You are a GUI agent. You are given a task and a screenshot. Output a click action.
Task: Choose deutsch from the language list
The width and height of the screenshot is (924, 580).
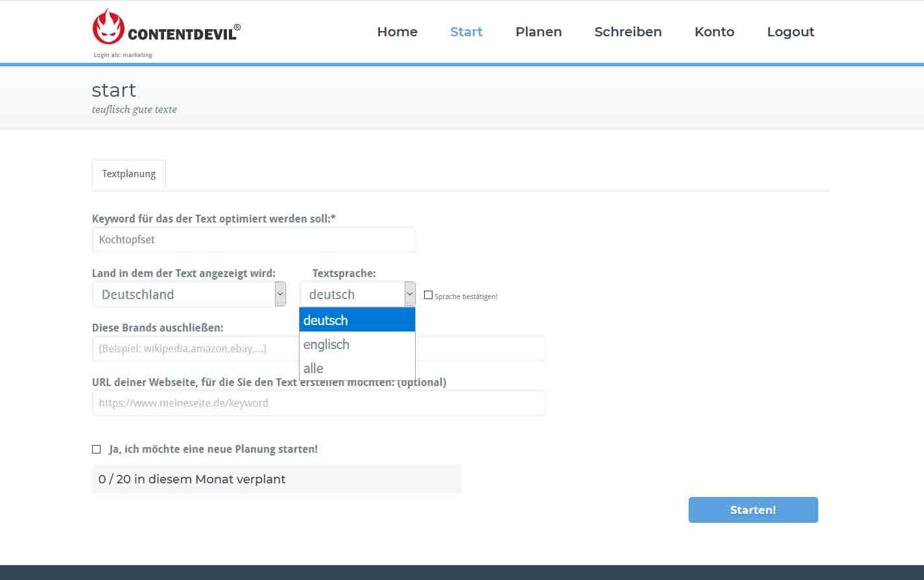coord(357,320)
